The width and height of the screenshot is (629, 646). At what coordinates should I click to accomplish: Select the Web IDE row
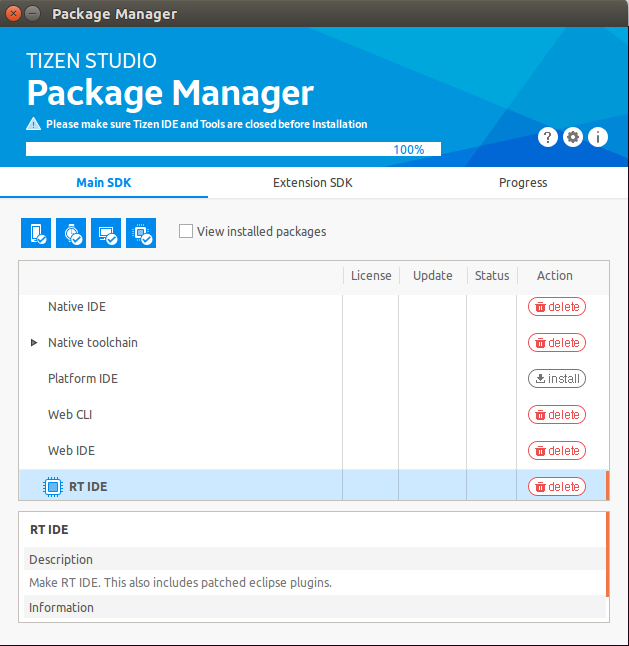click(180, 451)
